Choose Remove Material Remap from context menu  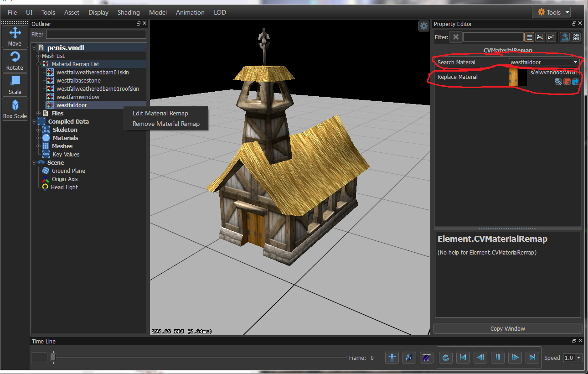pos(166,124)
